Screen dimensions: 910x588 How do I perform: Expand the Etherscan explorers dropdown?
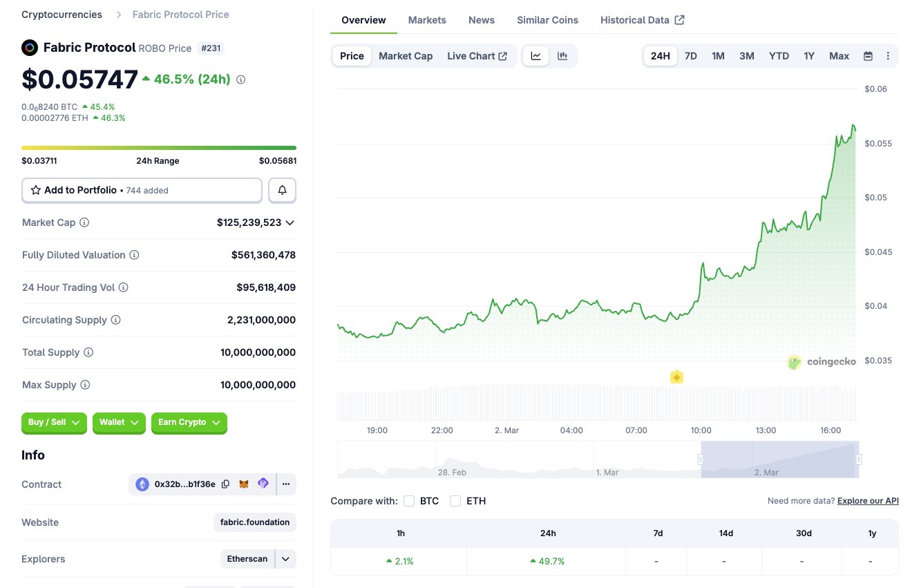285,558
